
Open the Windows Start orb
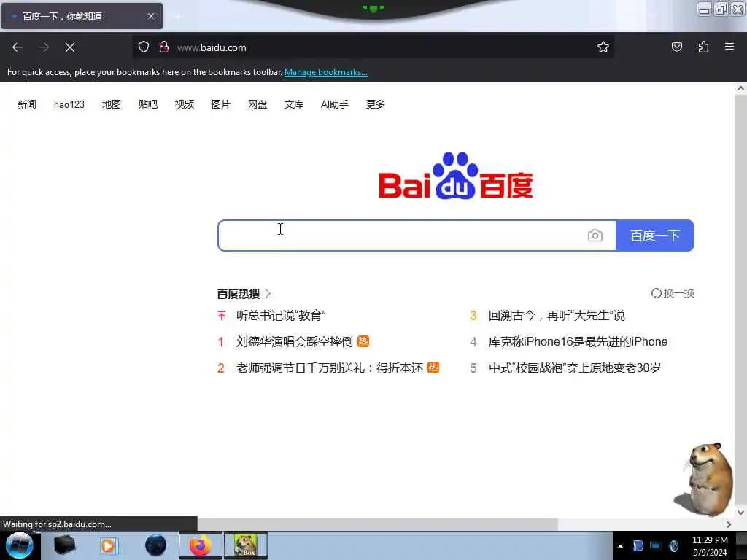click(x=20, y=545)
